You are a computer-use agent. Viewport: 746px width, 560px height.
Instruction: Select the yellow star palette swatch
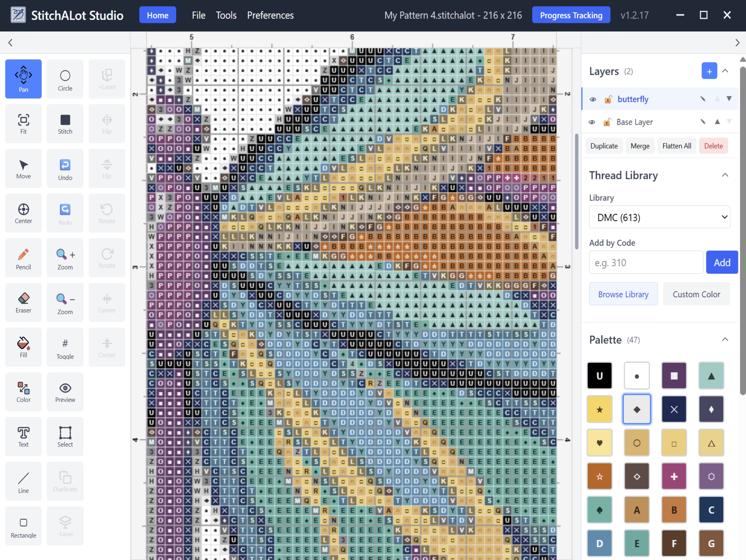click(x=599, y=409)
